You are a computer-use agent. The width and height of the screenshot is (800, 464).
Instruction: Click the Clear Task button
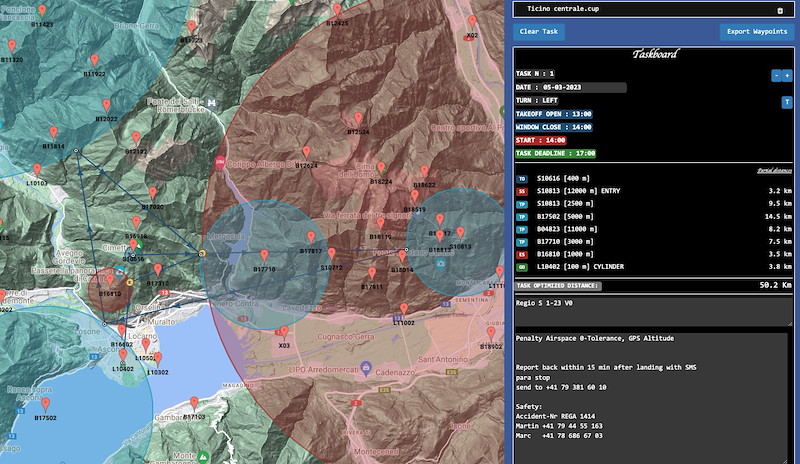[x=539, y=32]
